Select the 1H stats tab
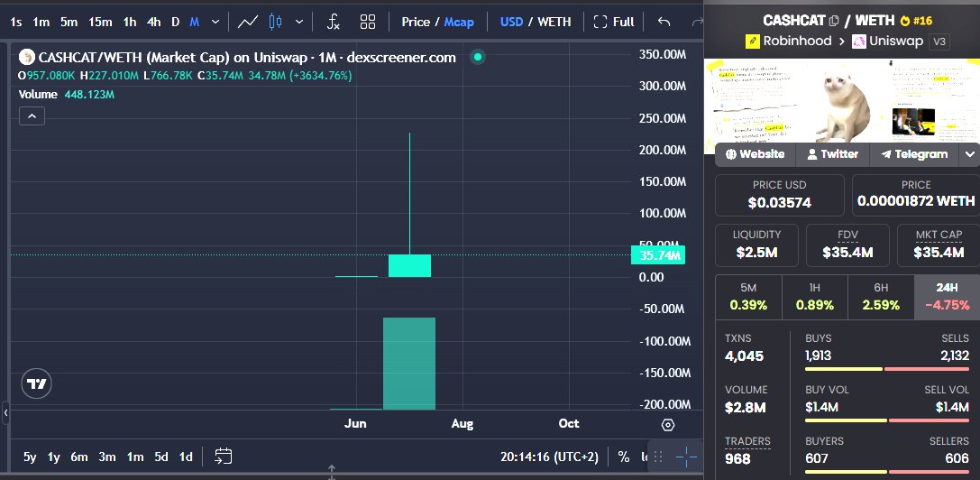 (x=814, y=297)
